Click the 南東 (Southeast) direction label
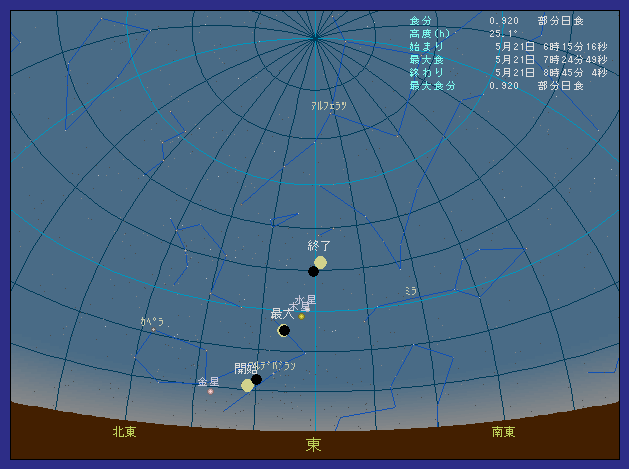 point(504,432)
